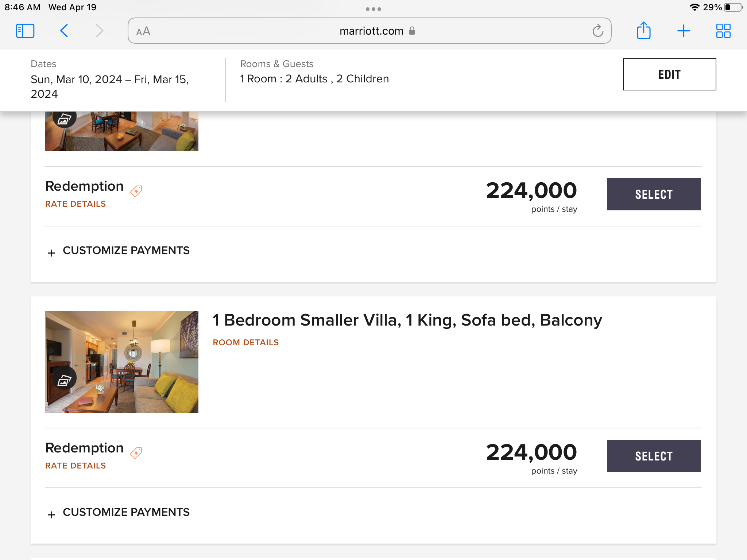Tap the forward navigation arrow
The width and height of the screenshot is (747, 560).
(99, 31)
